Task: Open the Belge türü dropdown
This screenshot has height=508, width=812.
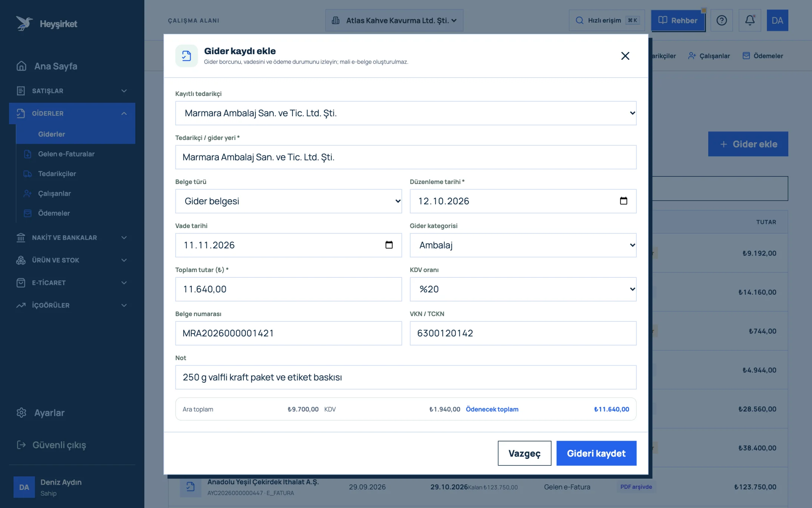Action: coord(288,201)
